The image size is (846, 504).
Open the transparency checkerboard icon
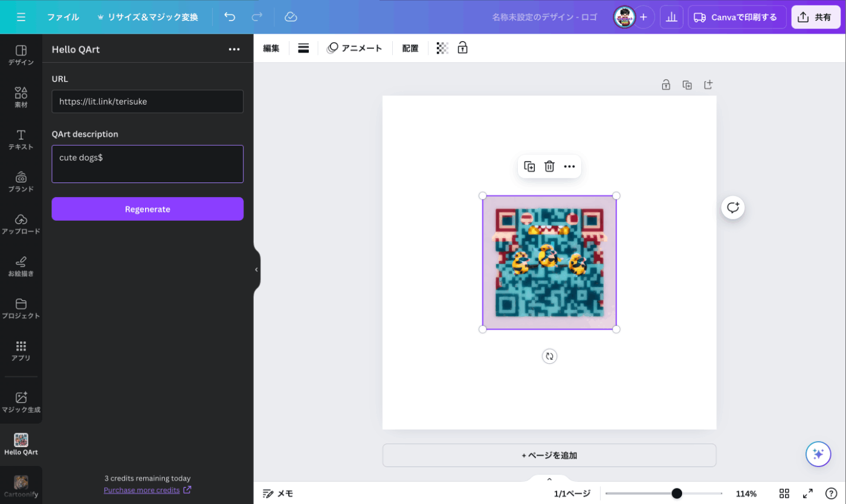coord(442,48)
